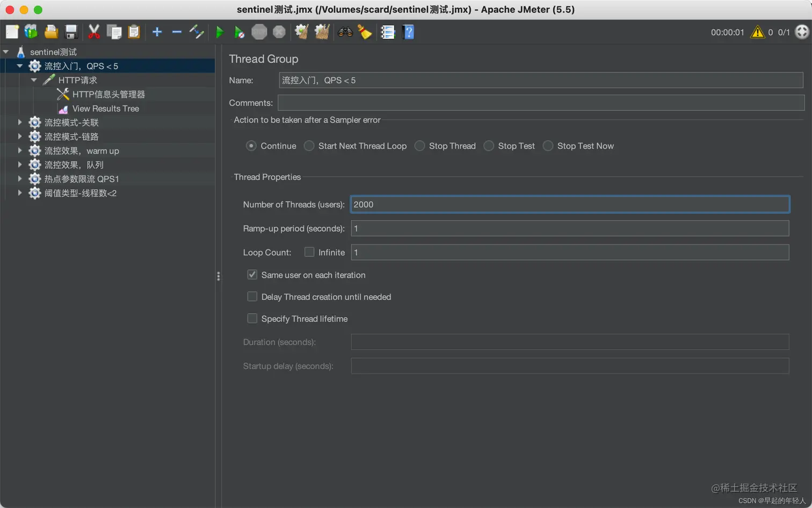The width and height of the screenshot is (812, 508).
Task: Click the Reset Search broom icon
Action: tap(365, 32)
